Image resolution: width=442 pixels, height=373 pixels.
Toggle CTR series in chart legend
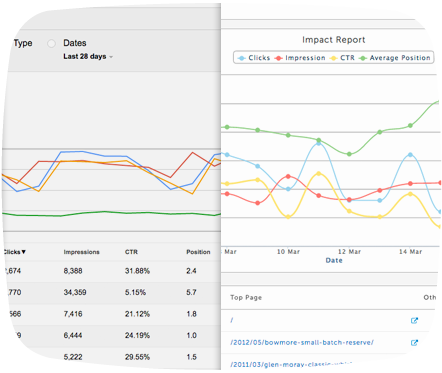click(342, 58)
